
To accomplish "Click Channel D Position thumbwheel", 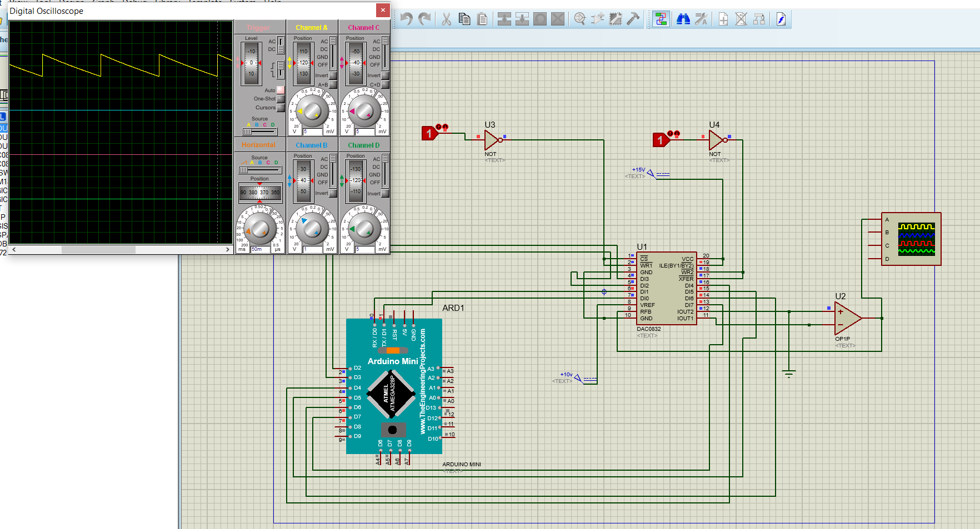I will pos(356,180).
